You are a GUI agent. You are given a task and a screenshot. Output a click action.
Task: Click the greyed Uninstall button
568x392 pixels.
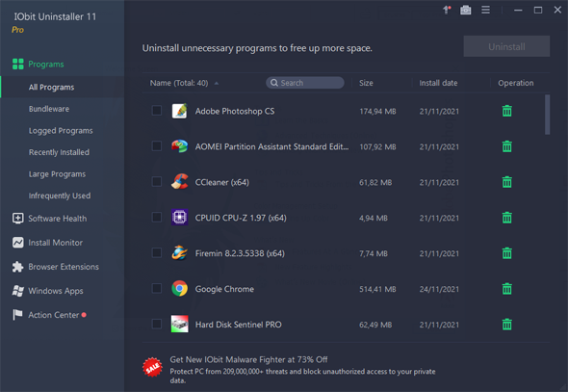coord(506,46)
